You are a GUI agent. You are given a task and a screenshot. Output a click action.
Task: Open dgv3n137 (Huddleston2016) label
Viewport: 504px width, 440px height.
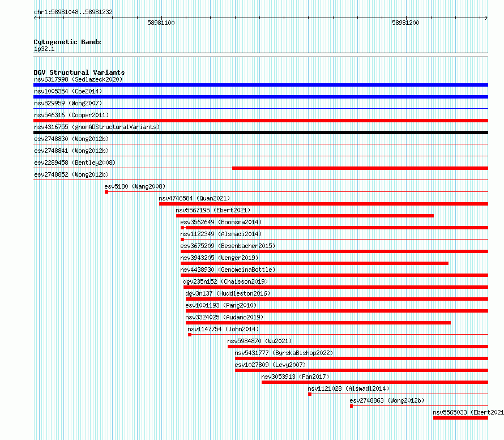(x=228, y=293)
